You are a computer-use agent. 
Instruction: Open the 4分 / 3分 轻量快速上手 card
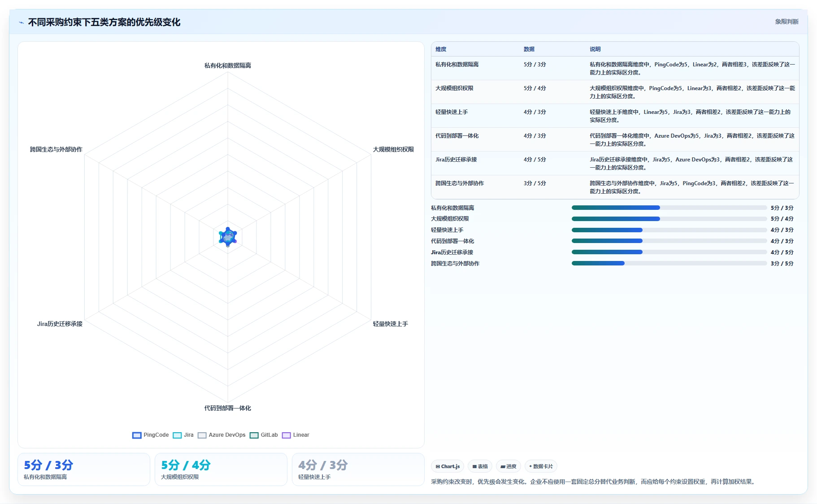[x=358, y=469]
